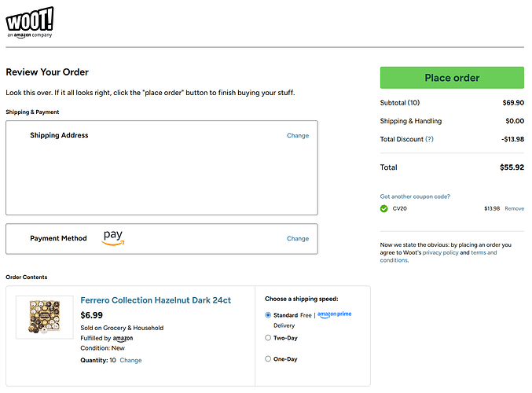Viewport: 532px width, 393px height.
Task: Remove the CV20 coupon
Action: tap(515, 208)
